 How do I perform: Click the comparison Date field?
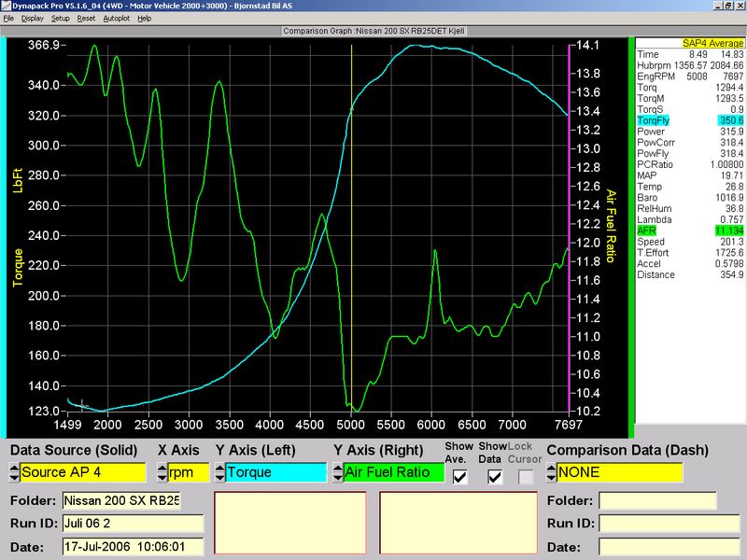click(x=669, y=546)
